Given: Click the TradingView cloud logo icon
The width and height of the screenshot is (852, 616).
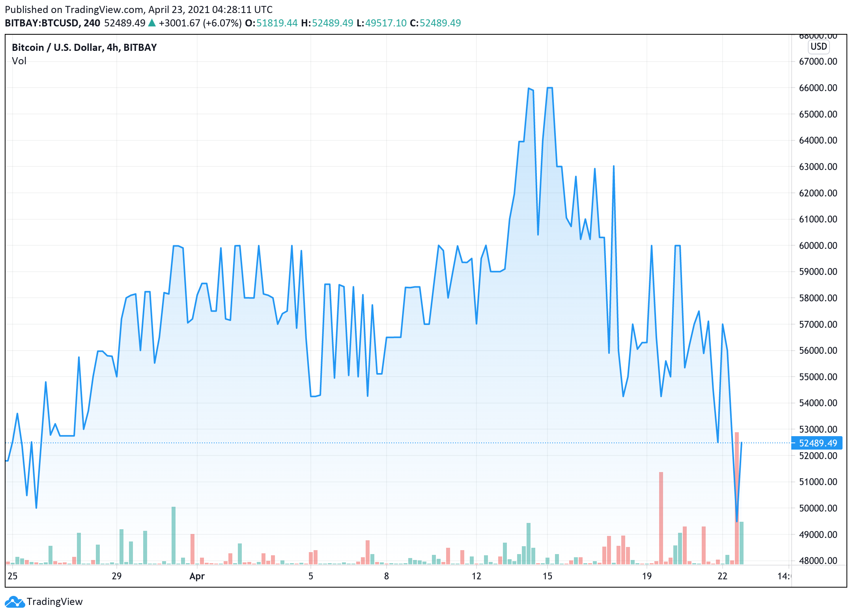Looking at the screenshot, I should [15, 602].
